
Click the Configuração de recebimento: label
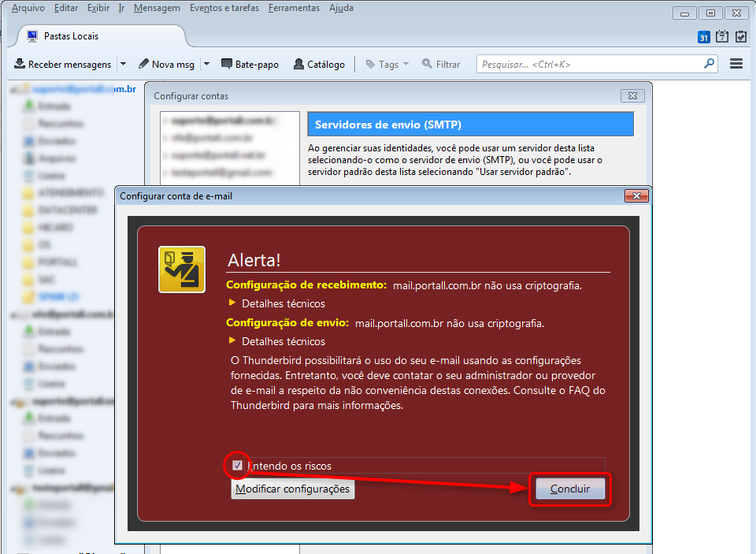306,284
